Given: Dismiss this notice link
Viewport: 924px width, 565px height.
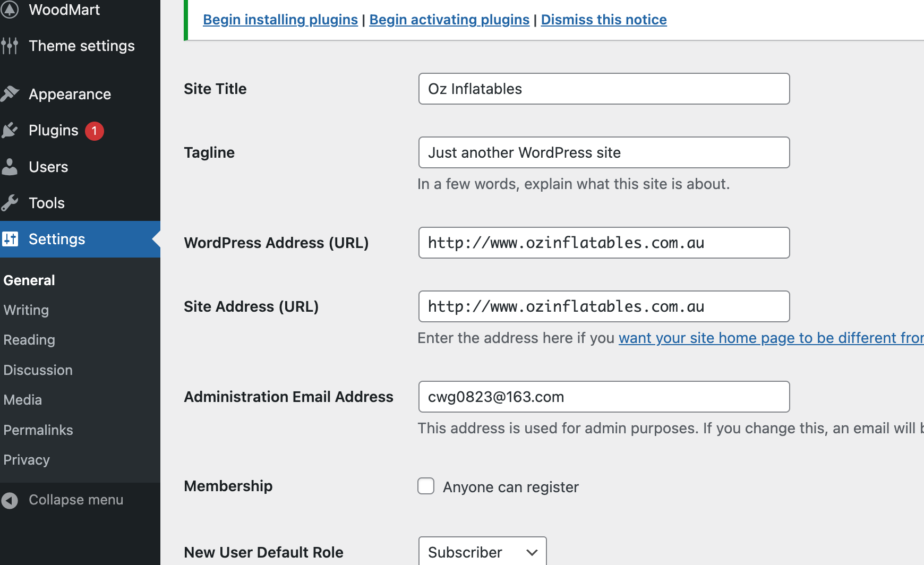Looking at the screenshot, I should [x=604, y=20].
